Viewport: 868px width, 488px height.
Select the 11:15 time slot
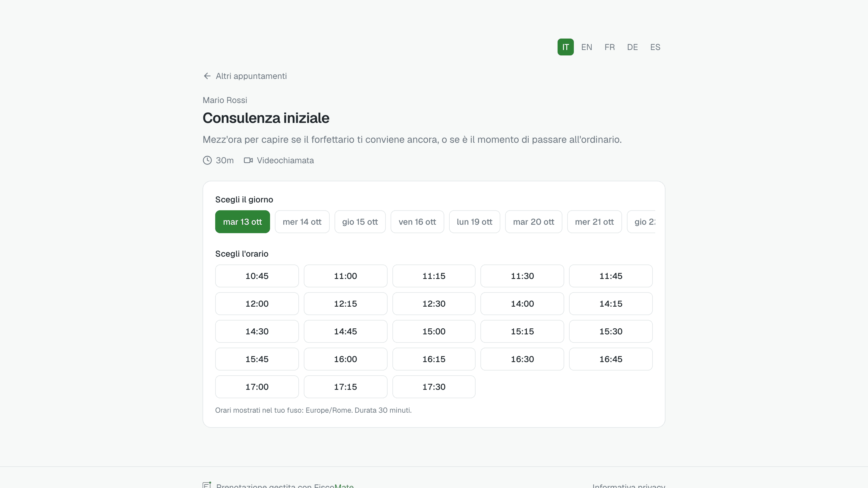tap(434, 276)
